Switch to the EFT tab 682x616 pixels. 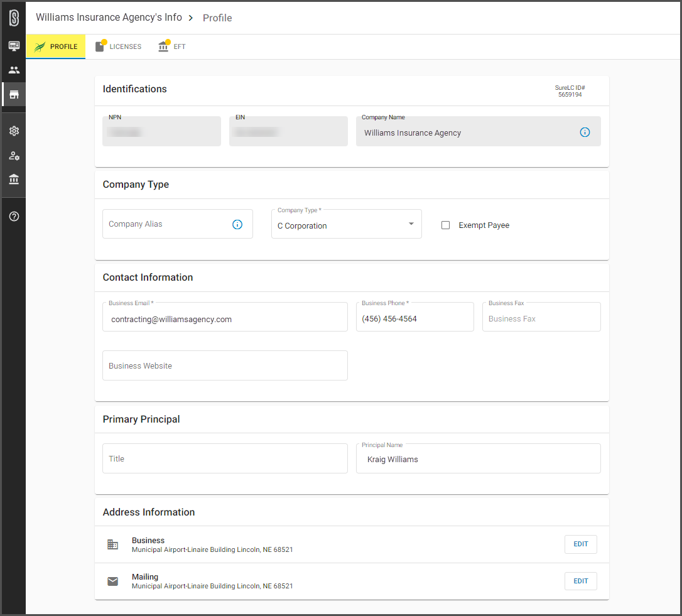(172, 46)
